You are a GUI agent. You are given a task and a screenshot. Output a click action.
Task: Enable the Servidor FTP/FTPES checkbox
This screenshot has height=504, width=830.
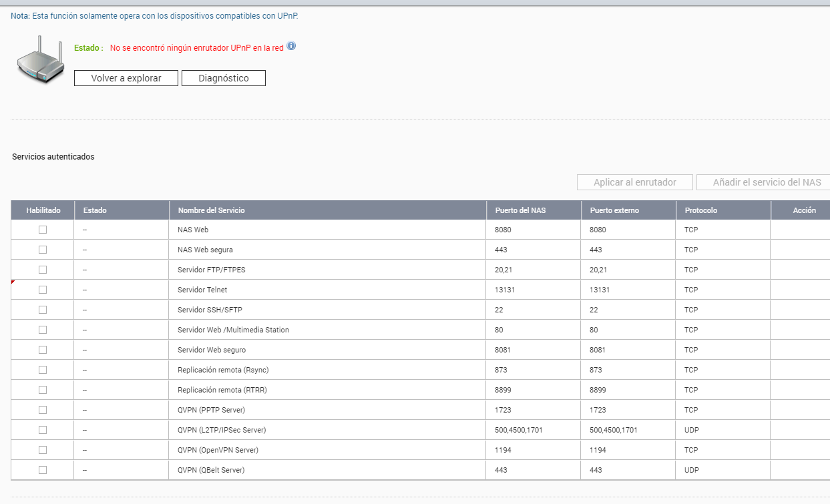43,270
